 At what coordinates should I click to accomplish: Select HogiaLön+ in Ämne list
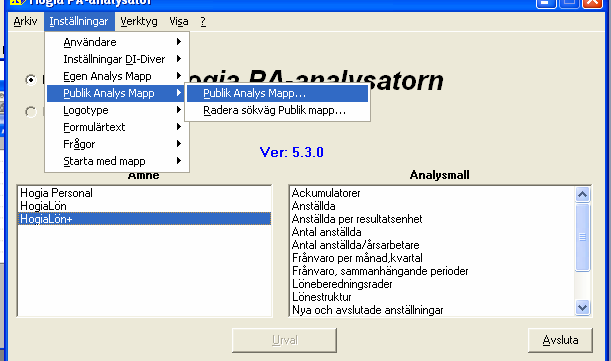pyautogui.click(x=145, y=219)
